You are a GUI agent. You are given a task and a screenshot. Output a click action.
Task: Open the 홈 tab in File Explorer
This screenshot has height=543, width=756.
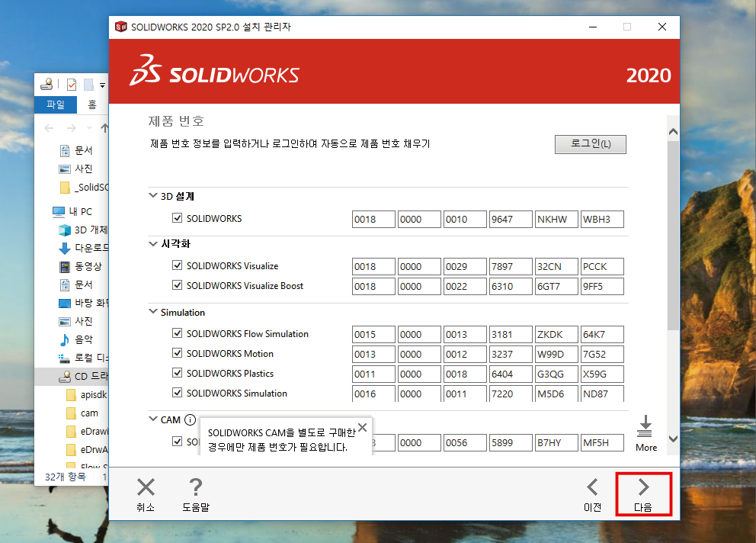92,104
